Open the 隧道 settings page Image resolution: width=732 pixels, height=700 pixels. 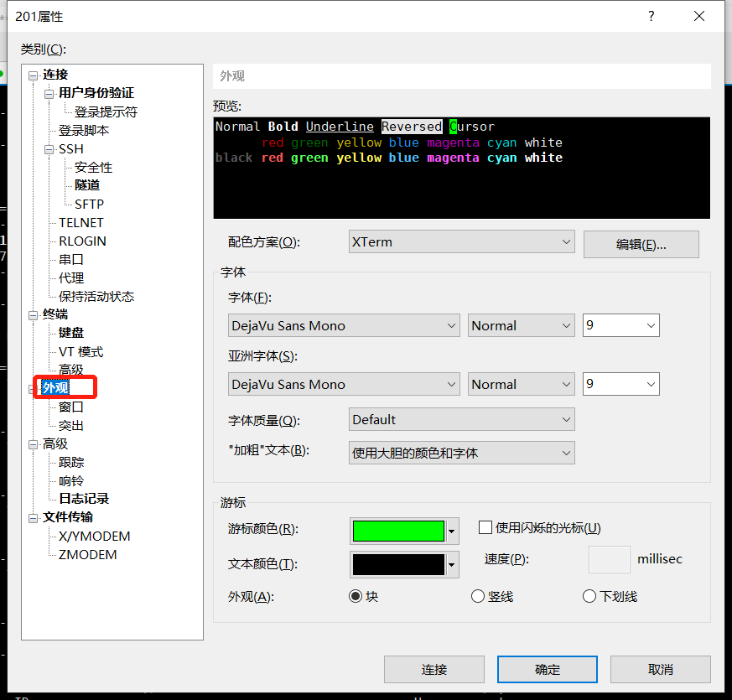87,185
